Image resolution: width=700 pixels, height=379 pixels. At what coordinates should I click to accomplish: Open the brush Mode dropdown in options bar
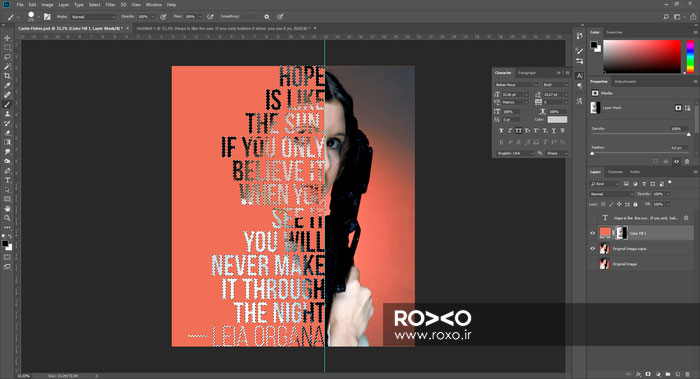pyautogui.click(x=93, y=17)
